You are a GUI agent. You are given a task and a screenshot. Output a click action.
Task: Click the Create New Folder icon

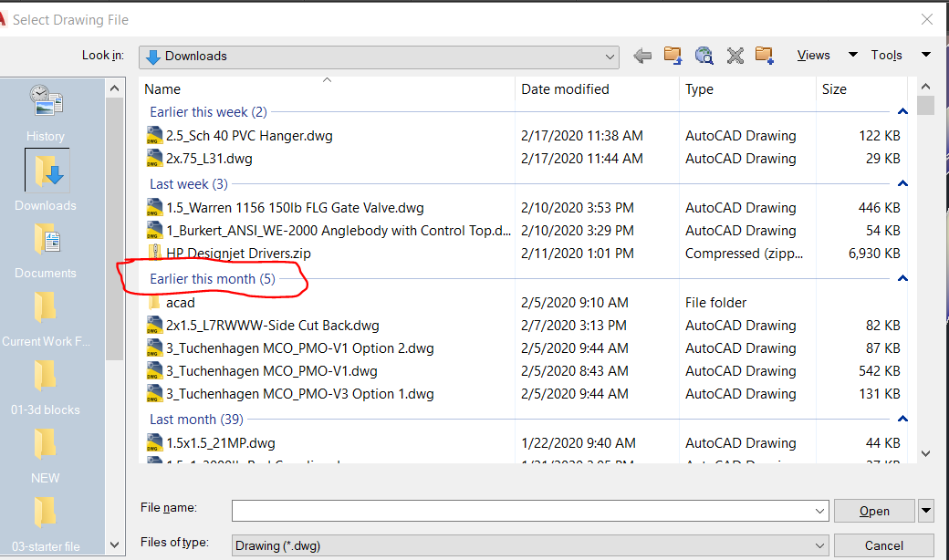(765, 56)
